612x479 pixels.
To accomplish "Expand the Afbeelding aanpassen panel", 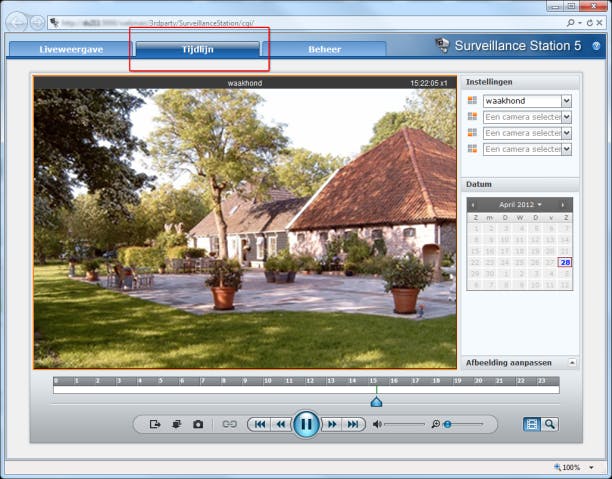I will (572, 363).
